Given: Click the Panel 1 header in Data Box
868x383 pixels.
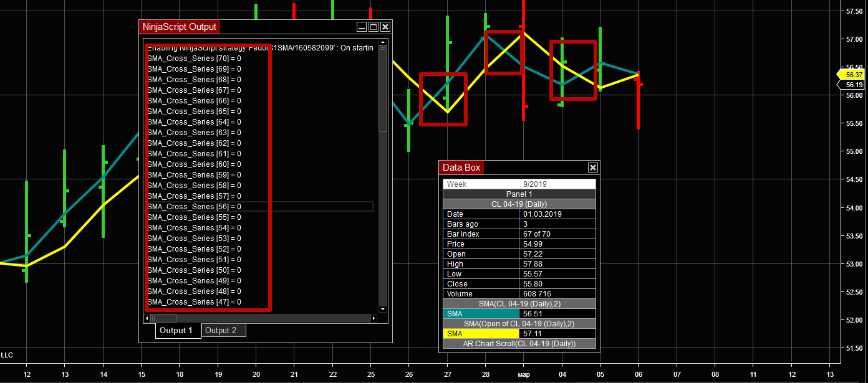Looking at the screenshot, I should 519,194.
